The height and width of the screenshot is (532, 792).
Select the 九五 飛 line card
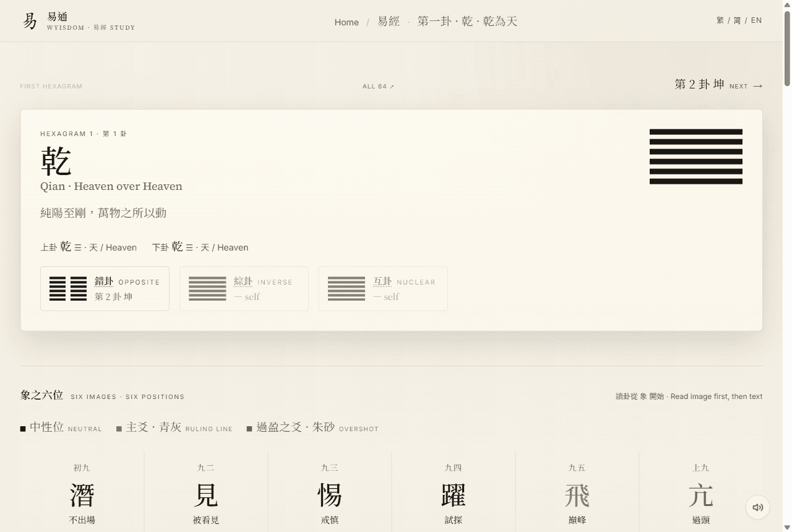pyautogui.click(x=577, y=492)
